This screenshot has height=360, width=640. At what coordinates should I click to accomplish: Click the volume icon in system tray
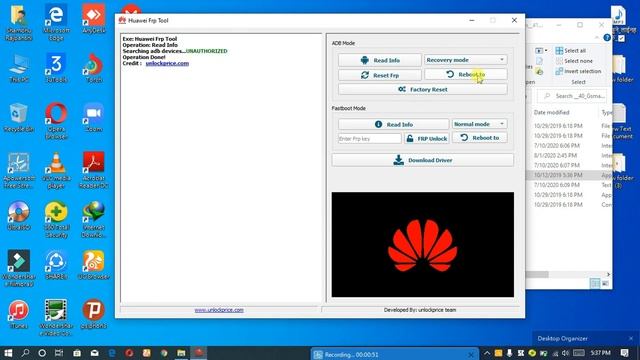565,353
